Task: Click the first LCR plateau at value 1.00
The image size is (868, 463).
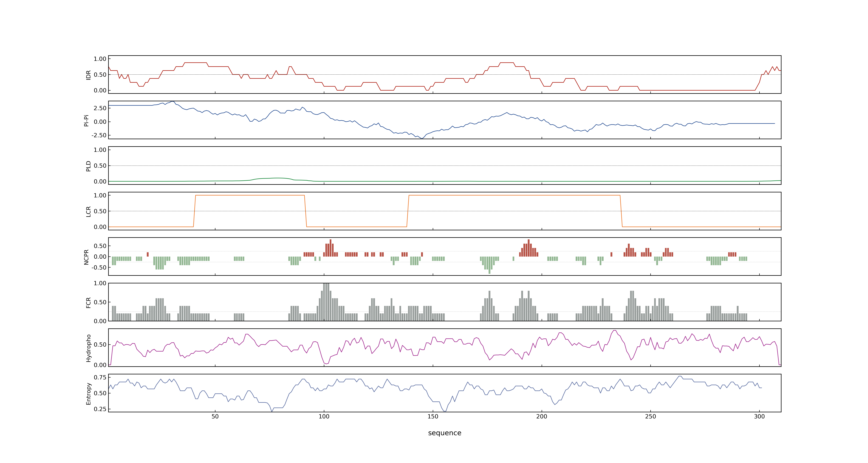Action: click(x=250, y=195)
